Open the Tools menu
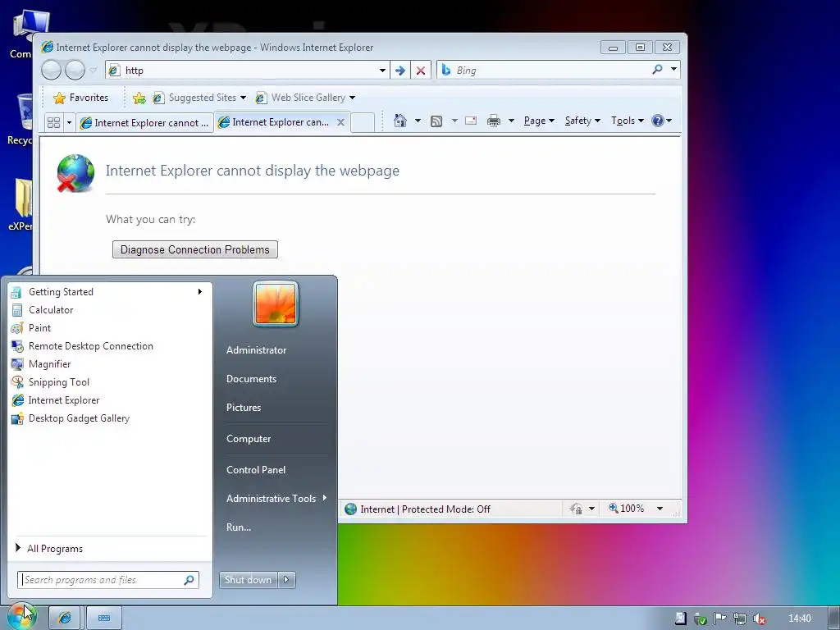This screenshot has height=630, width=840. click(x=628, y=121)
